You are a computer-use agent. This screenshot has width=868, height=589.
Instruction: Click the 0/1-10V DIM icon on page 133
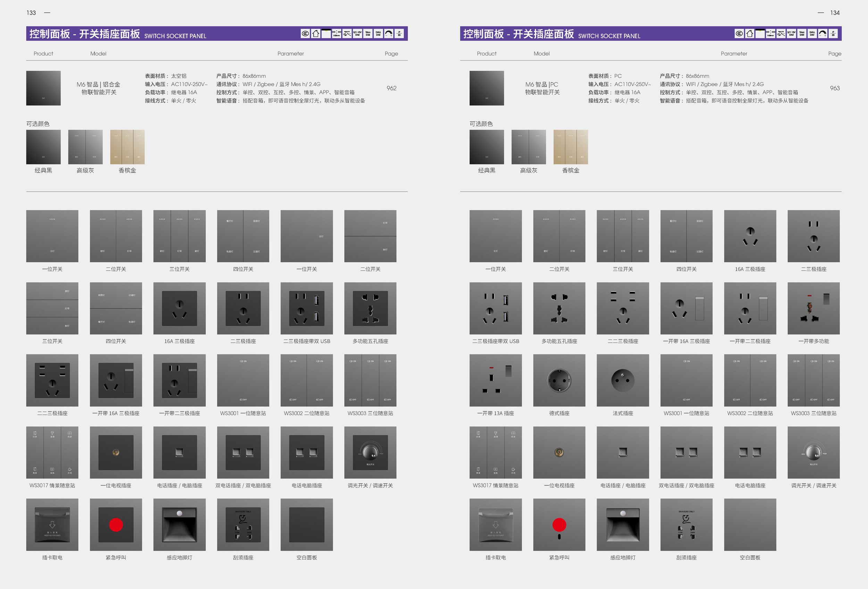(357, 34)
